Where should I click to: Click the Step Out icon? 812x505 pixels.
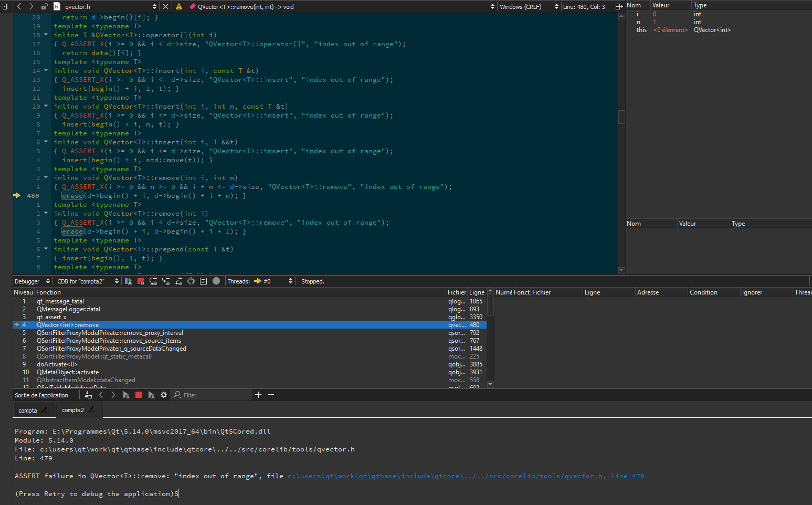178,281
